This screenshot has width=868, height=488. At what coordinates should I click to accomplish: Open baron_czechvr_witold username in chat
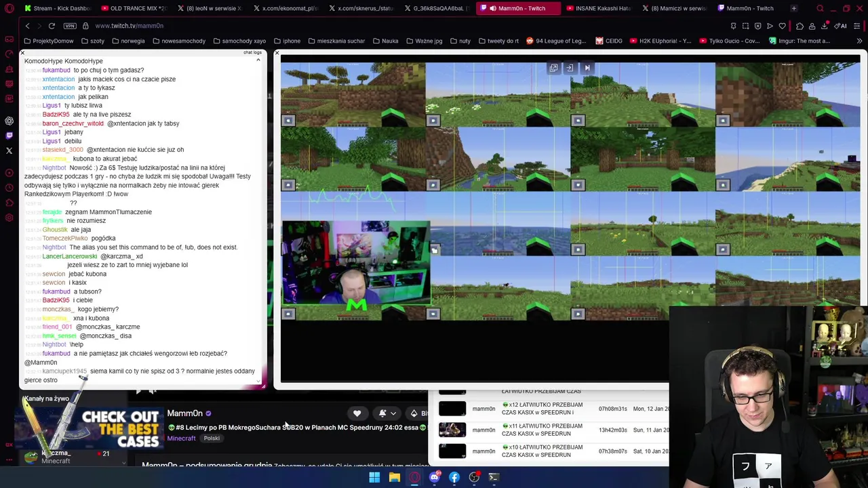pos(73,123)
